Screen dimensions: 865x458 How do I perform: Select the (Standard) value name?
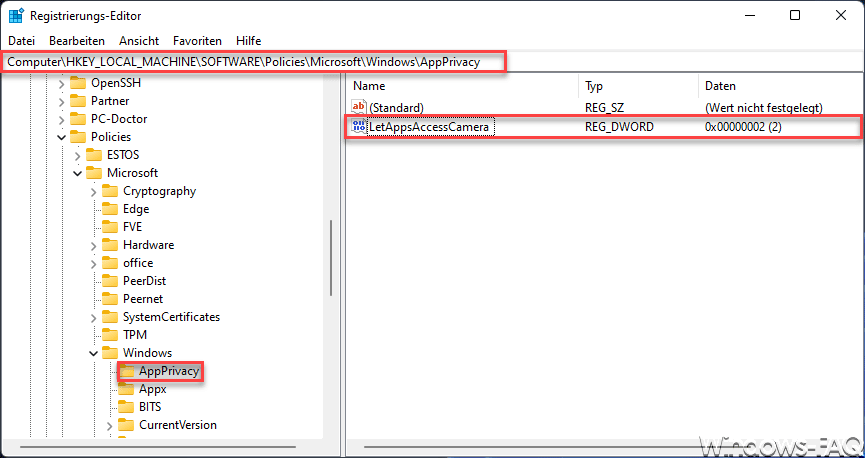click(396, 108)
